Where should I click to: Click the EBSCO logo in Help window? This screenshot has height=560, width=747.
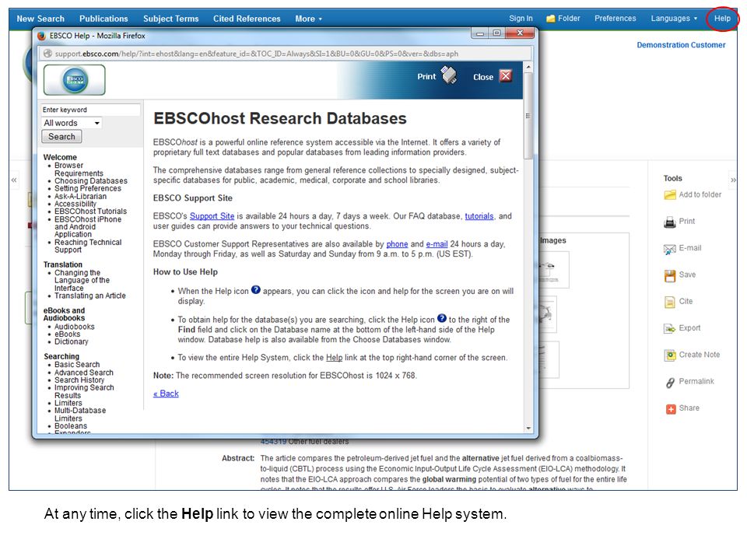click(x=75, y=79)
